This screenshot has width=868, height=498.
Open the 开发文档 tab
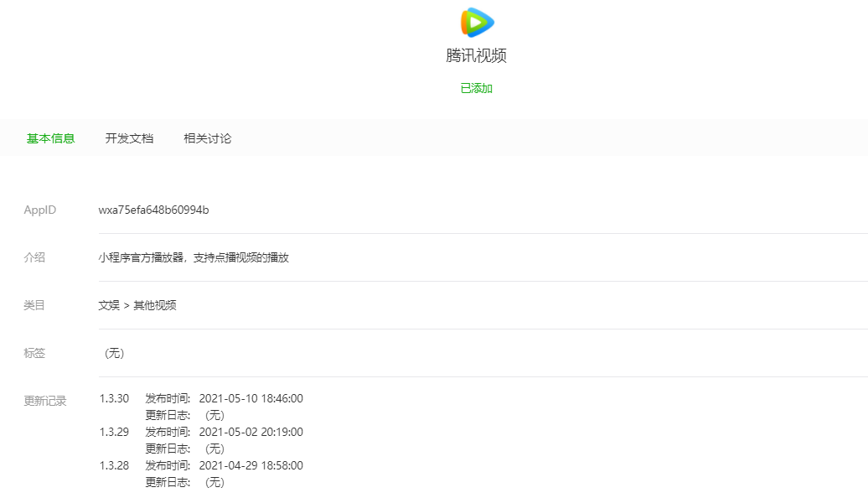point(129,138)
